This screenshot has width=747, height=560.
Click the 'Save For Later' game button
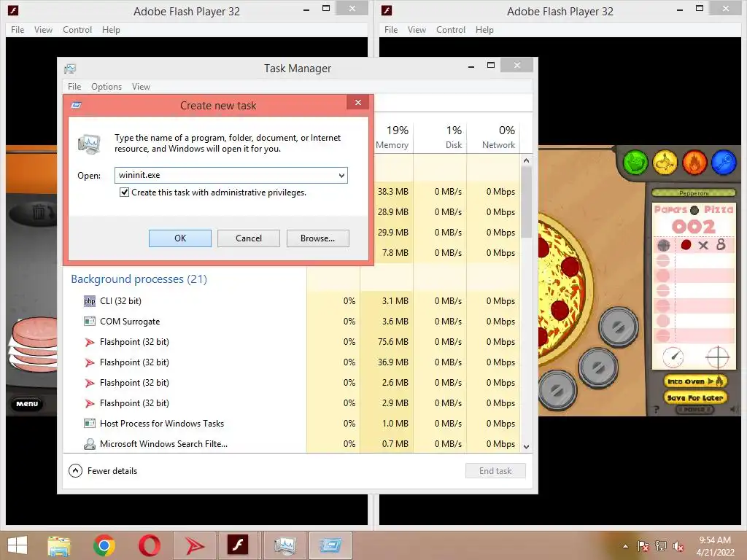(695, 397)
